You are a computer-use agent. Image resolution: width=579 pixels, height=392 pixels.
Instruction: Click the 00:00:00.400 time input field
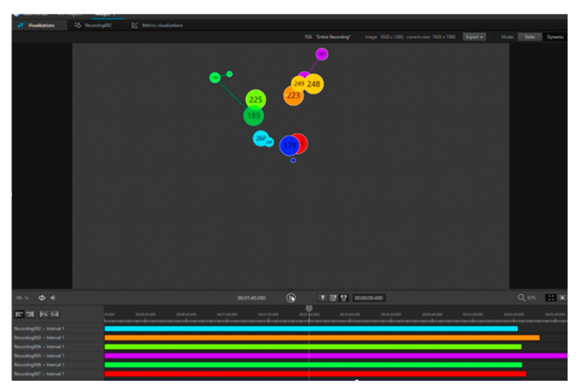click(x=368, y=298)
